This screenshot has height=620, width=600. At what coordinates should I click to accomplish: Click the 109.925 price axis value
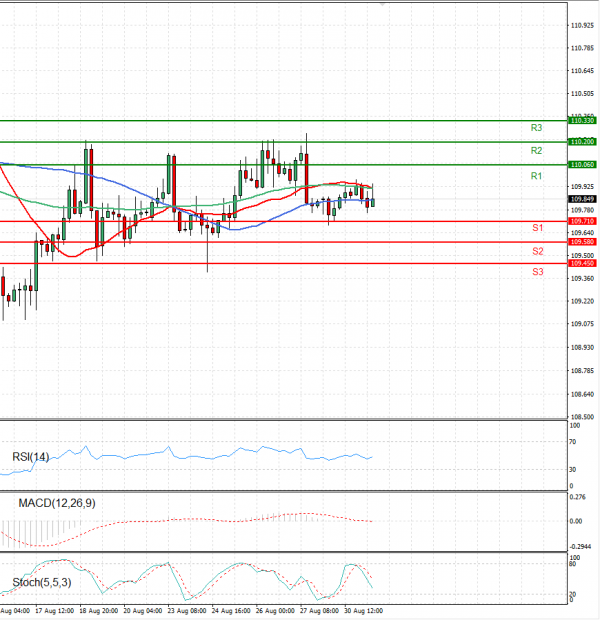tap(582, 186)
